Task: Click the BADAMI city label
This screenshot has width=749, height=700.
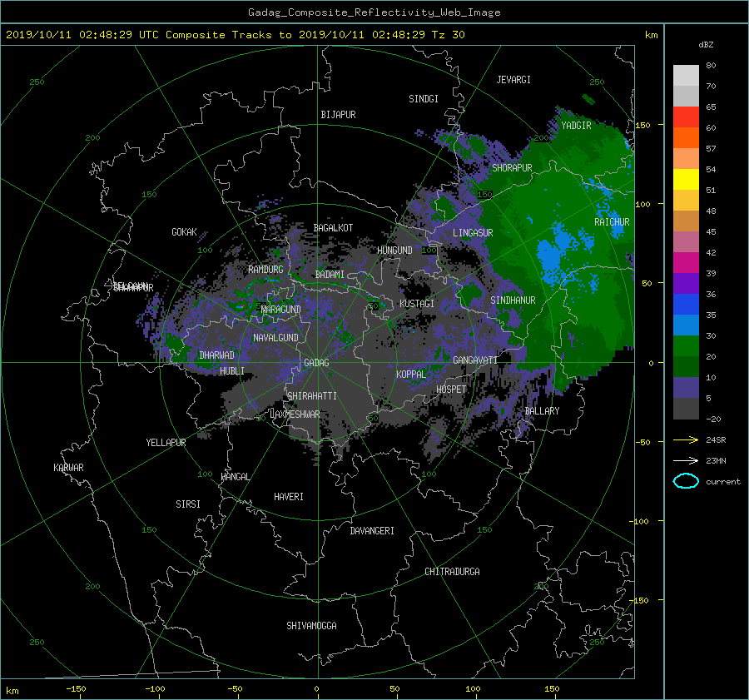Action: pyautogui.click(x=330, y=275)
